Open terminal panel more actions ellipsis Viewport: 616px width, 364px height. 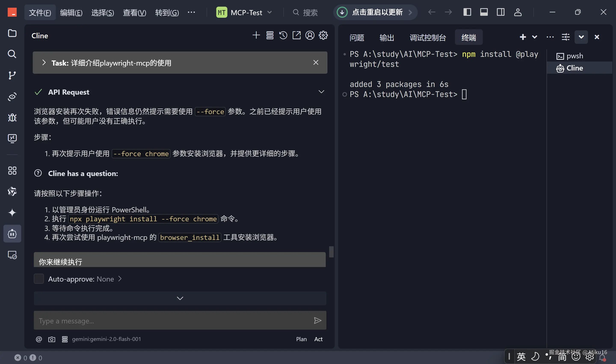point(550,37)
